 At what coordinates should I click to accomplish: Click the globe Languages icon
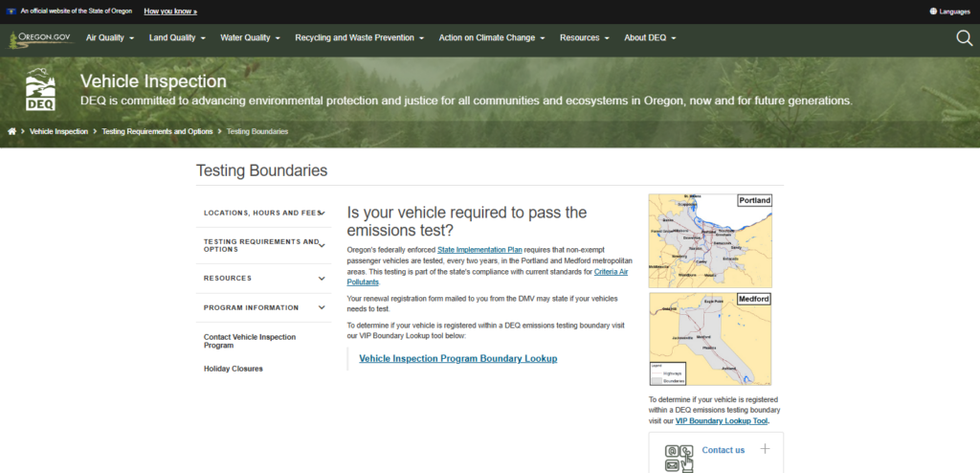pyautogui.click(x=933, y=11)
